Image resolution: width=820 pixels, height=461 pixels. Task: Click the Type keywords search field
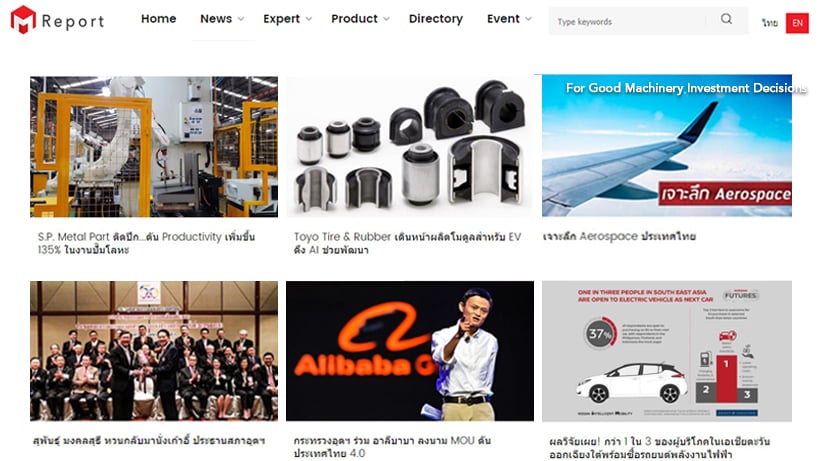click(x=630, y=21)
